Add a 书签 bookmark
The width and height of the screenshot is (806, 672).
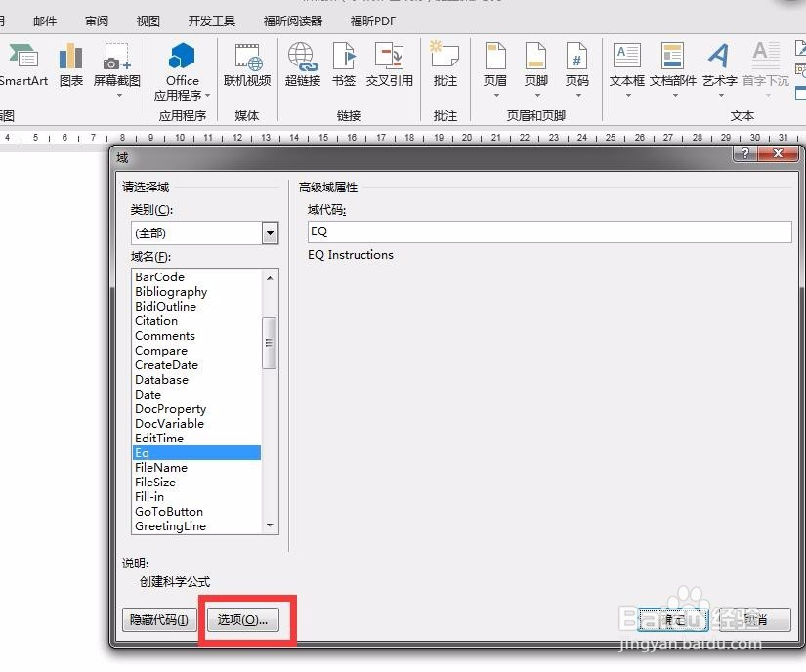click(344, 65)
